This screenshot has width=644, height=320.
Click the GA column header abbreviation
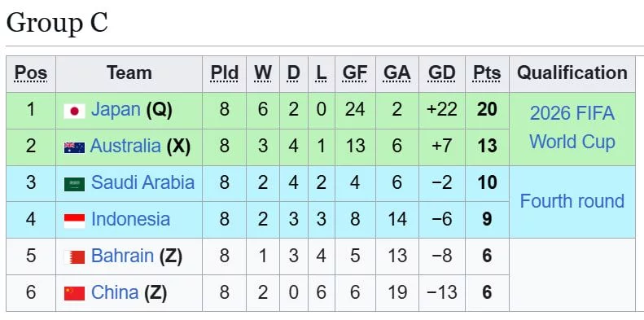(396, 73)
